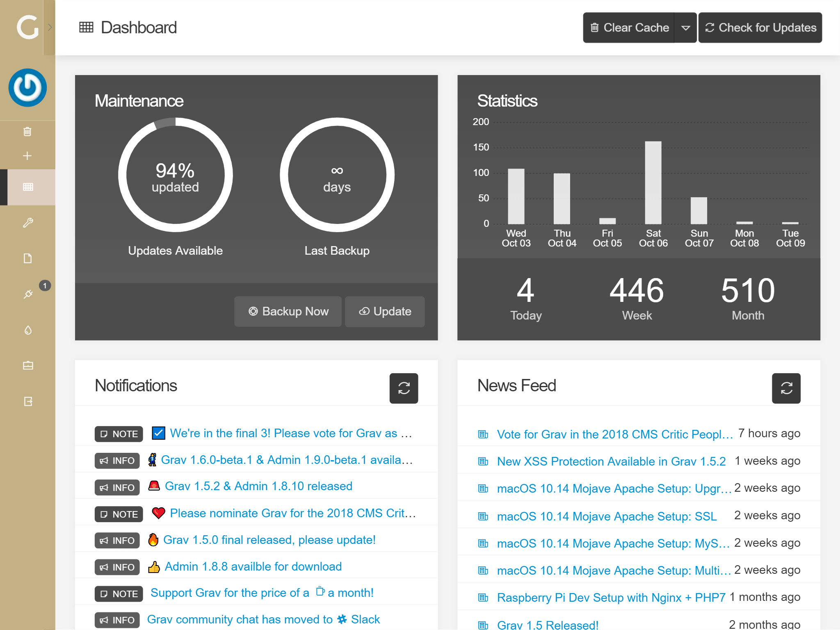Click the 94% updated progress circle
Viewport: 840px width, 630px height.
(x=175, y=175)
